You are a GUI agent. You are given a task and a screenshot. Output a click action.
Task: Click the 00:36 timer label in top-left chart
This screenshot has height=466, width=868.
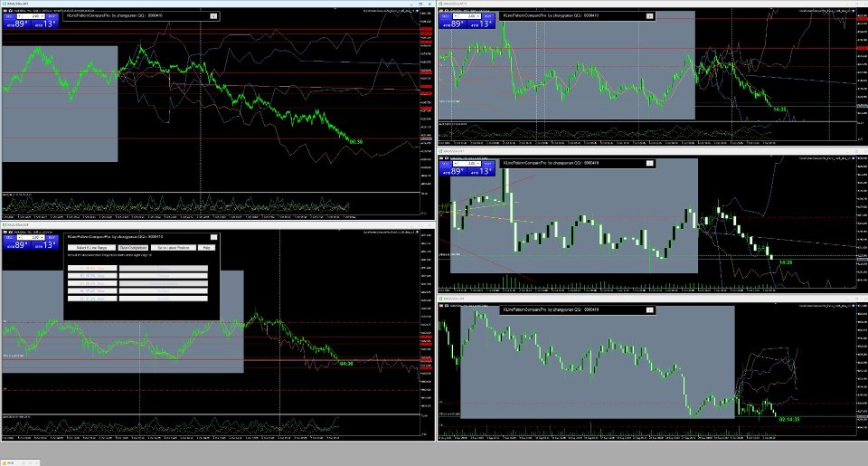pos(356,142)
